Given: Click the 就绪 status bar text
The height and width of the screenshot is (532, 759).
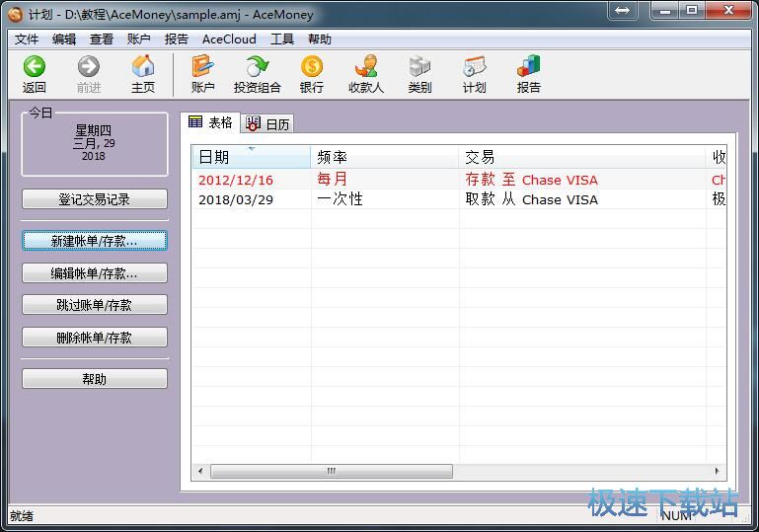Looking at the screenshot, I should 22,516.
